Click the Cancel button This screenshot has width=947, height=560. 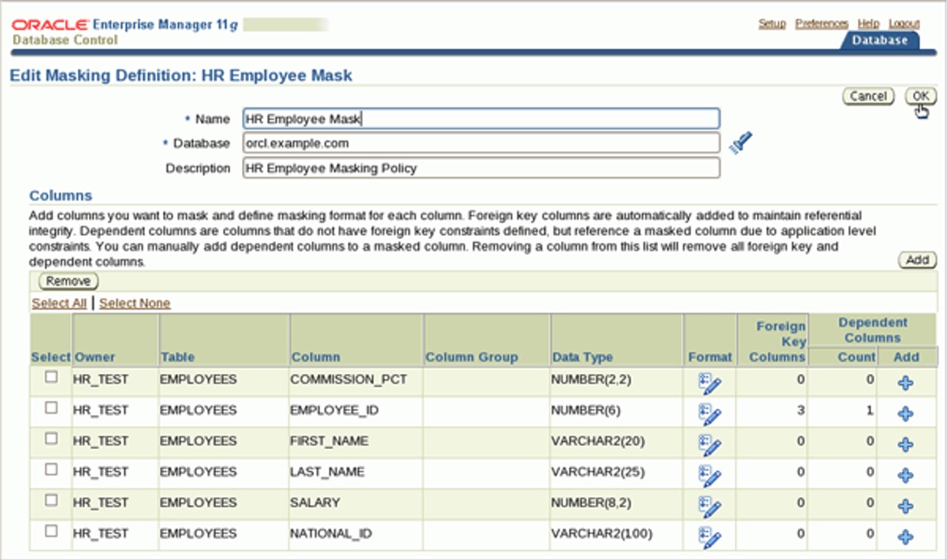click(x=868, y=97)
